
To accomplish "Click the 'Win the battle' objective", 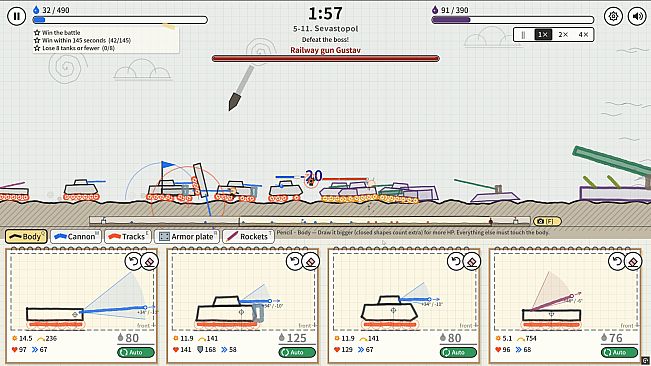I will [57, 32].
